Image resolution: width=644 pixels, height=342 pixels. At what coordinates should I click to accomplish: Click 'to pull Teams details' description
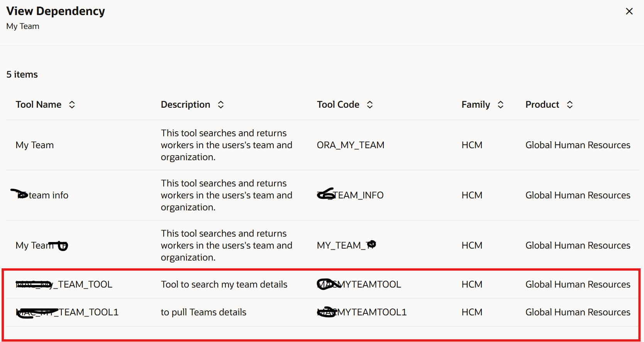[x=203, y=312]
